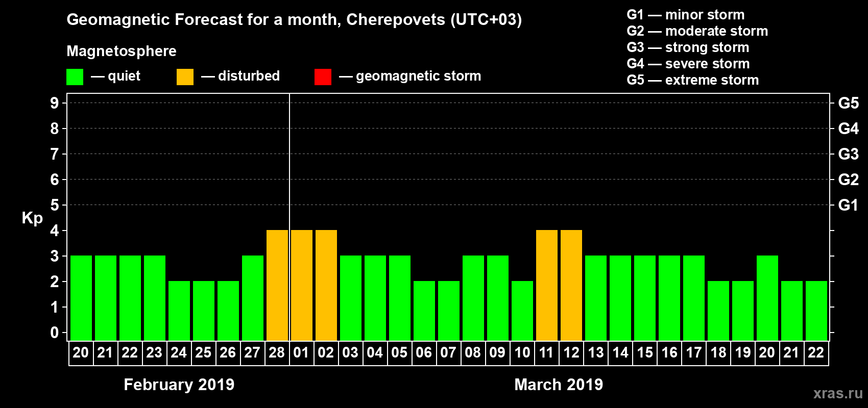Click the 'disturbed' legend label

[x=249, y=76]
